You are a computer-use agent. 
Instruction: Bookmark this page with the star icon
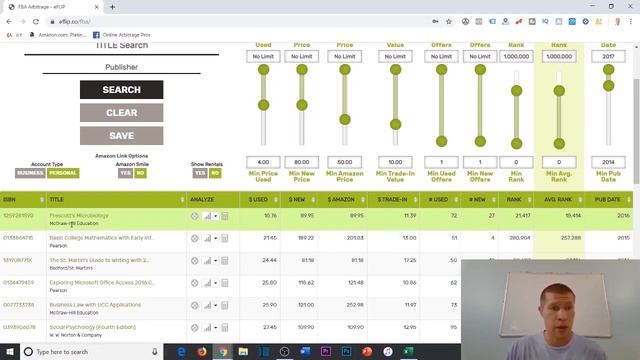[449, 22]
